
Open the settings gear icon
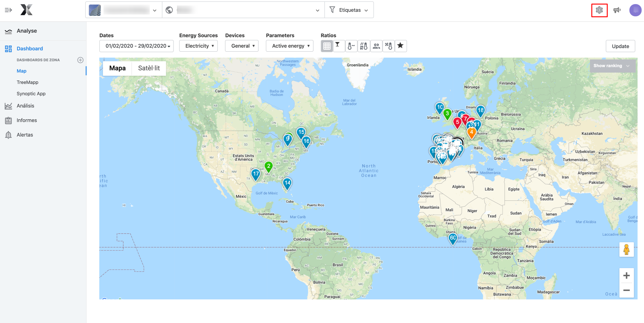point(599,10)
